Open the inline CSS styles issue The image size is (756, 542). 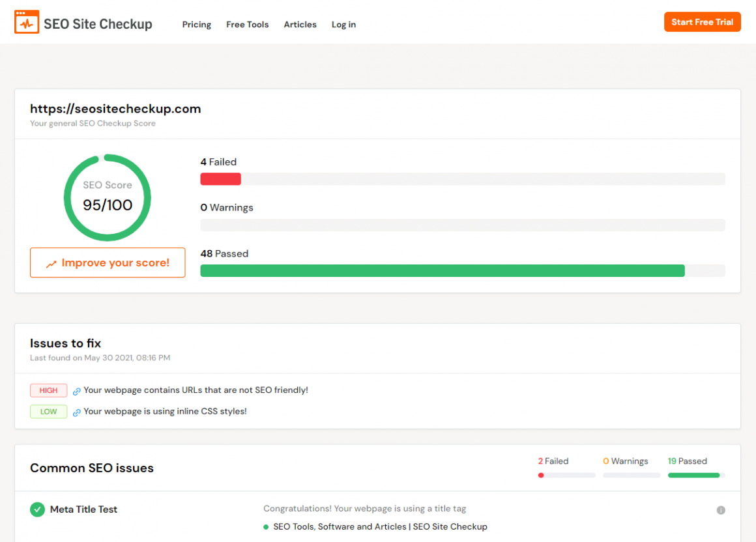tap(165, 411)
